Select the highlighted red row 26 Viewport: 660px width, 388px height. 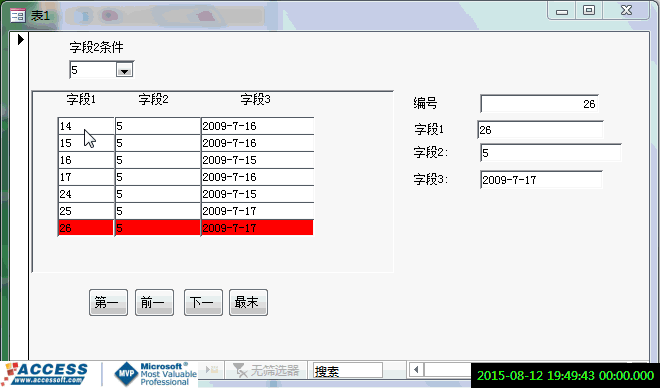186,228
